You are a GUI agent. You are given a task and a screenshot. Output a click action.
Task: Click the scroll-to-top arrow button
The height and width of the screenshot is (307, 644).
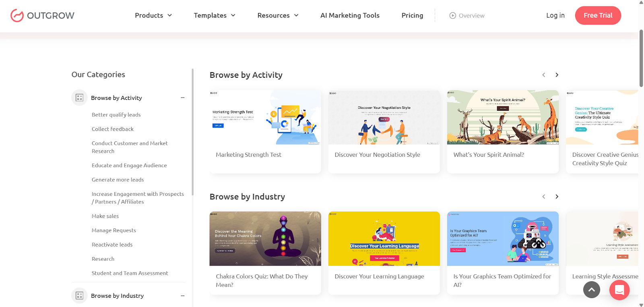[x=591, y=290]
